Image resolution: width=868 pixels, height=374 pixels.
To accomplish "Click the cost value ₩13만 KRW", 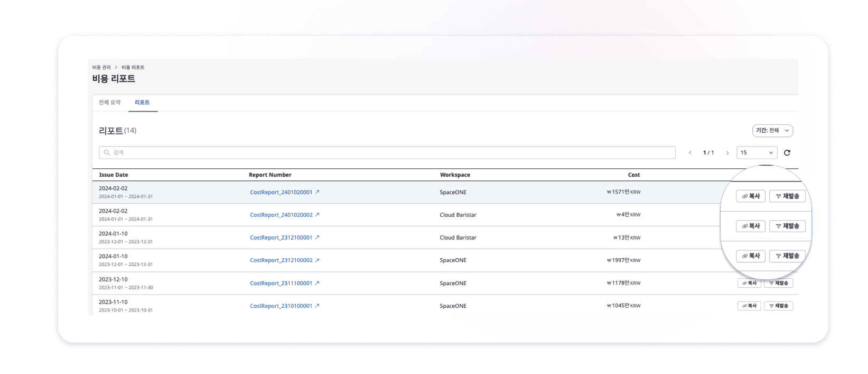I will tap(627, 238).
